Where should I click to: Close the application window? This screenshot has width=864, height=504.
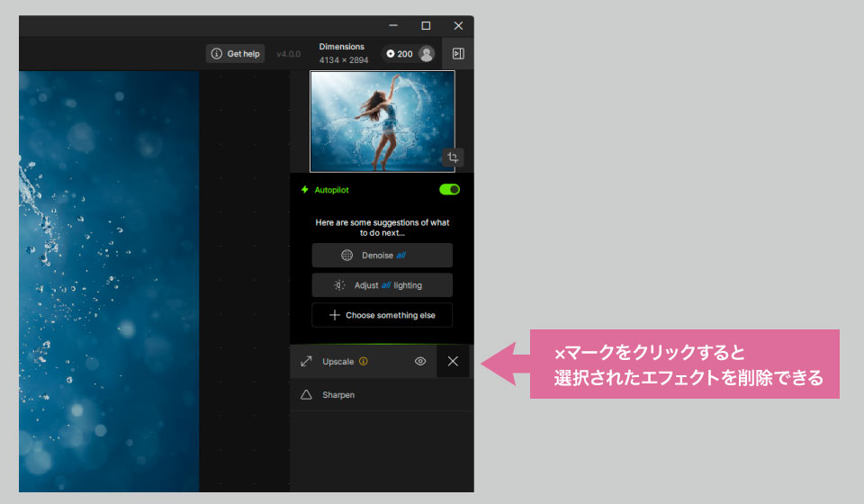click(x=458, y=25)
